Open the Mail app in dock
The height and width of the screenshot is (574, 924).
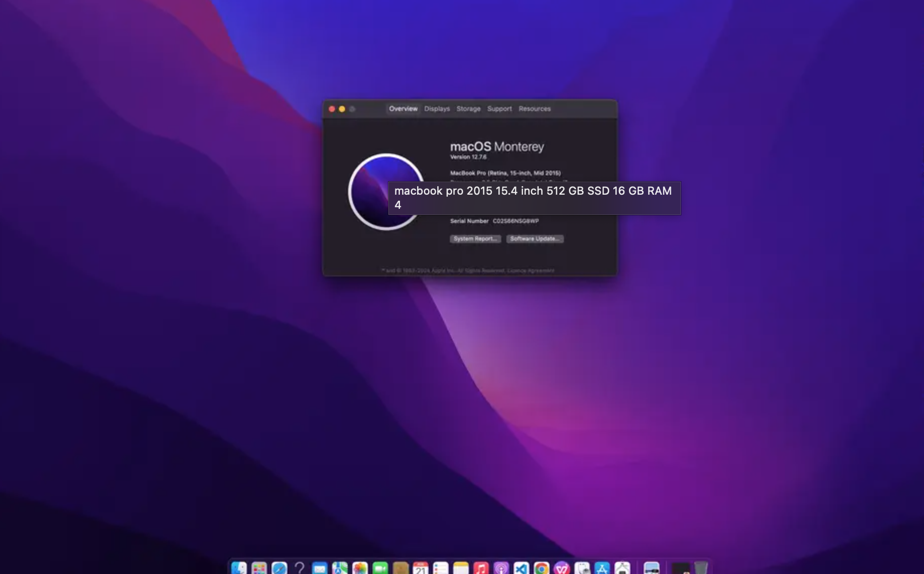pos(320,568)
